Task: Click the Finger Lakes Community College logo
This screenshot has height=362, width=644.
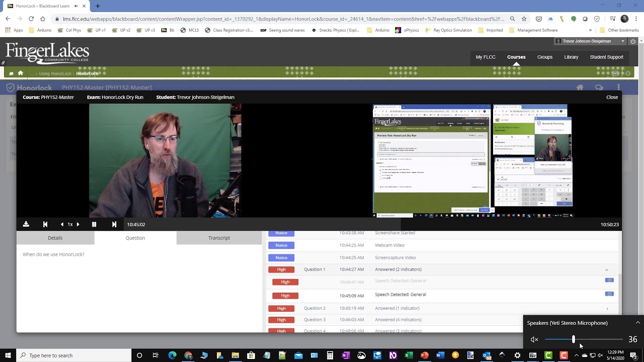Action: [47, 53]
